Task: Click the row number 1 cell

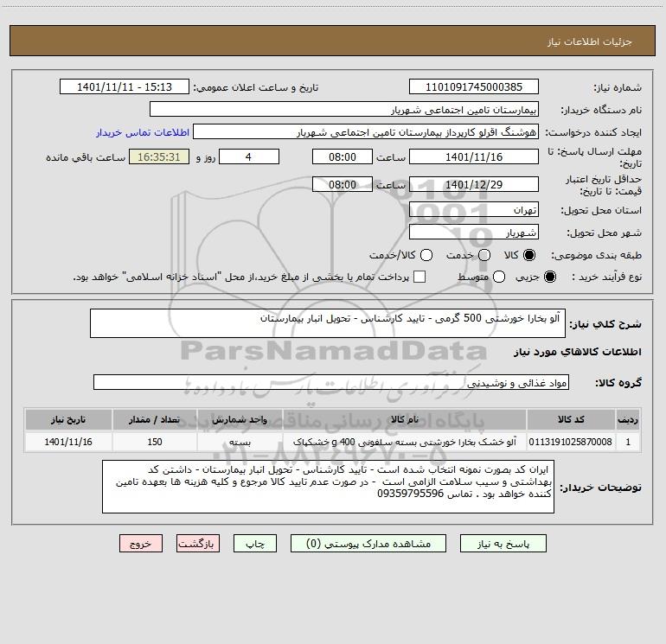Action: tap(628, 442)
